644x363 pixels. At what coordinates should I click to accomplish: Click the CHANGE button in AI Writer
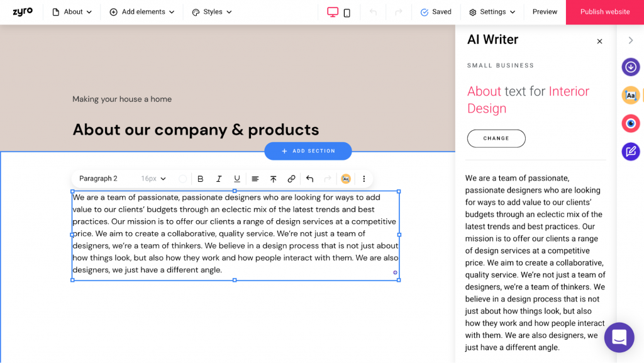click(x=496, y=138)
